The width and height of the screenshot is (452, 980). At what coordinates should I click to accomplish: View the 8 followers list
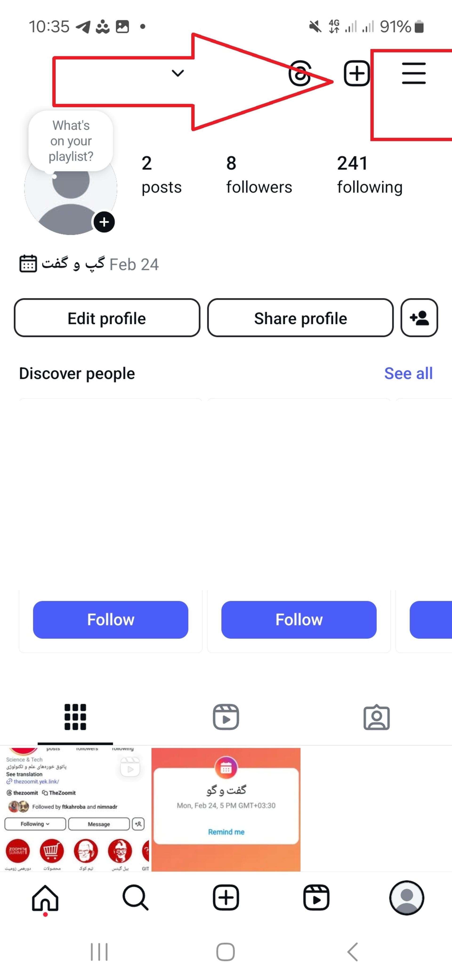(259, 175)
